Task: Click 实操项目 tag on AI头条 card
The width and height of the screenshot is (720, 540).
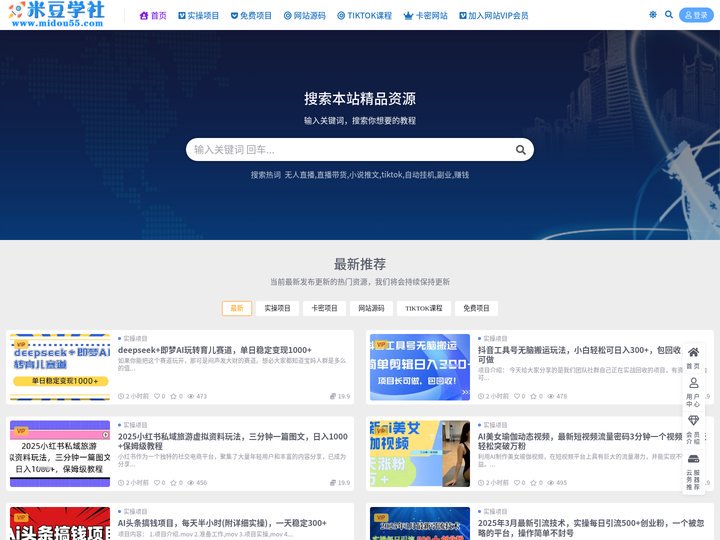Action: pyautogui.click(x=135, y=512)
